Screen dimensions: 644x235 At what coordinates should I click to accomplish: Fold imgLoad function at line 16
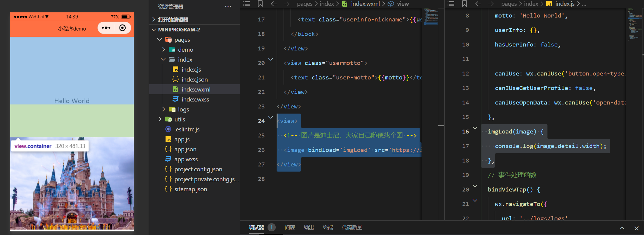(475, 128)
